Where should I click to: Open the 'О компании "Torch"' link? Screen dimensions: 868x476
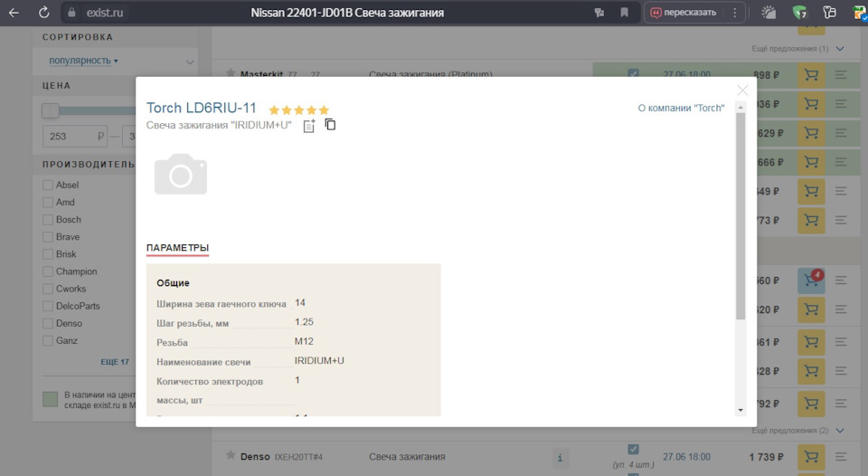(681, 108)
